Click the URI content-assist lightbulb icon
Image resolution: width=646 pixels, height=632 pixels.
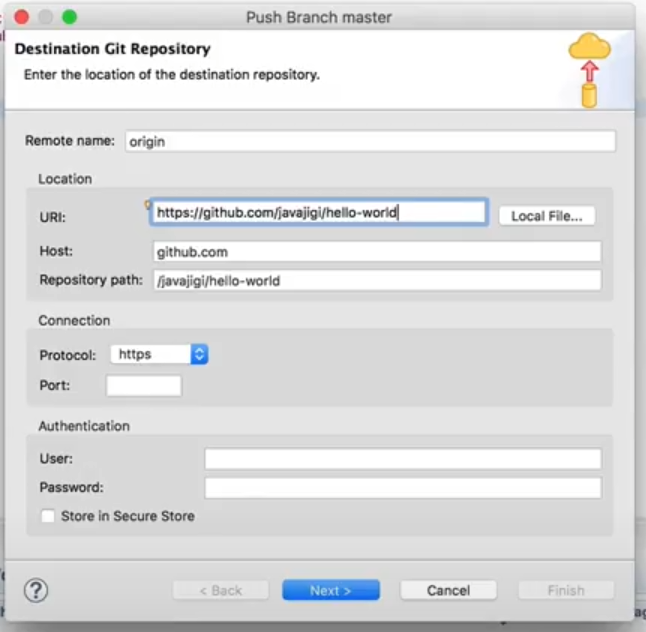(x=147, y=204)
